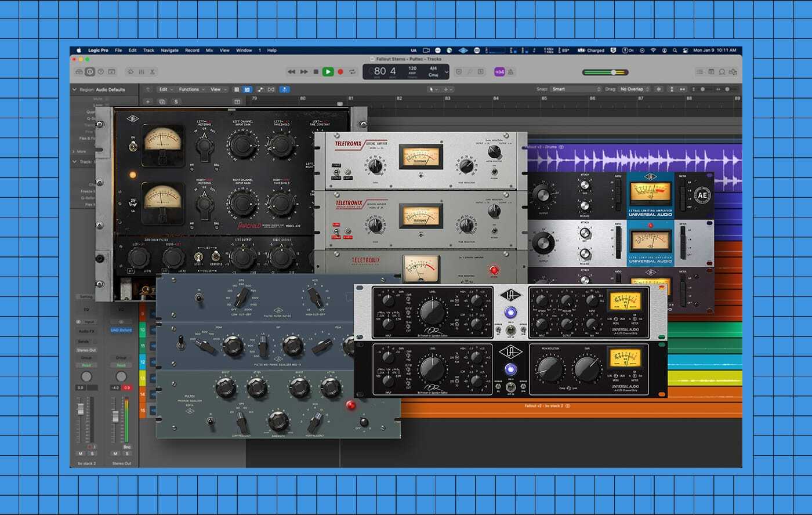Toggle the list view button (highlighted blue)

coord(247,89)
